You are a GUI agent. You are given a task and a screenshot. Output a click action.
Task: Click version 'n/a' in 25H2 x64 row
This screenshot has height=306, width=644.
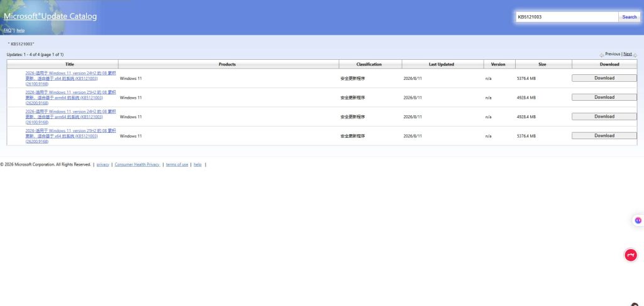coord(488,136)
